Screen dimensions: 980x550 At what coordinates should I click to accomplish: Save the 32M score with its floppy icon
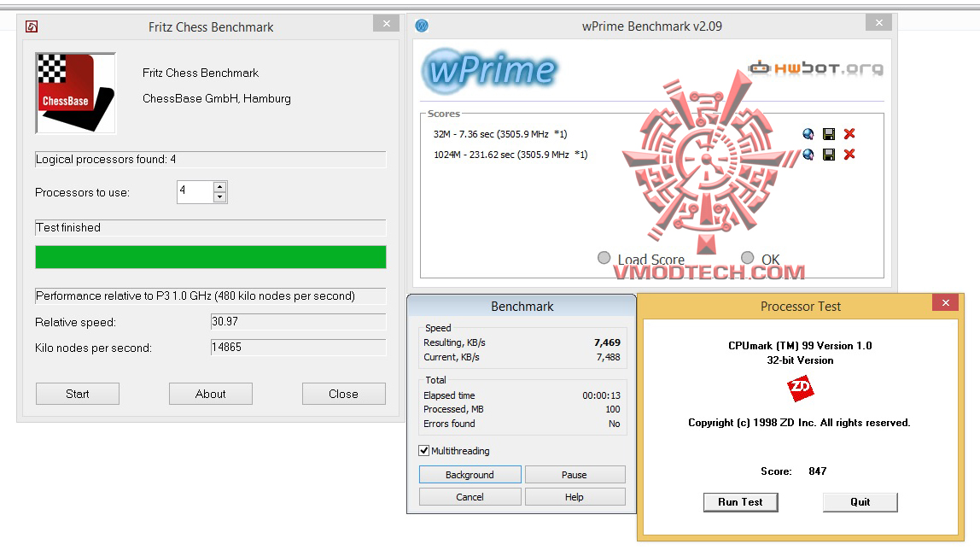click(x=829, y=134)
